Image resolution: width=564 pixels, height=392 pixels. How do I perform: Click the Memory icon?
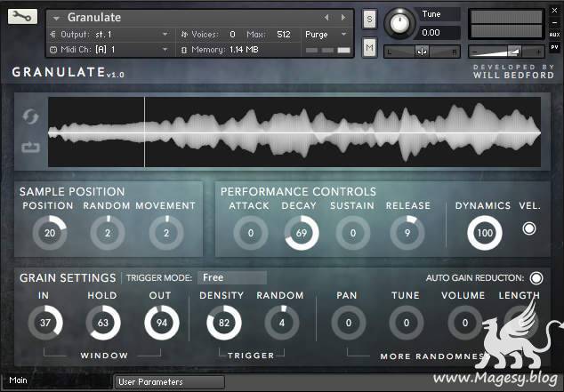[184, 50]
